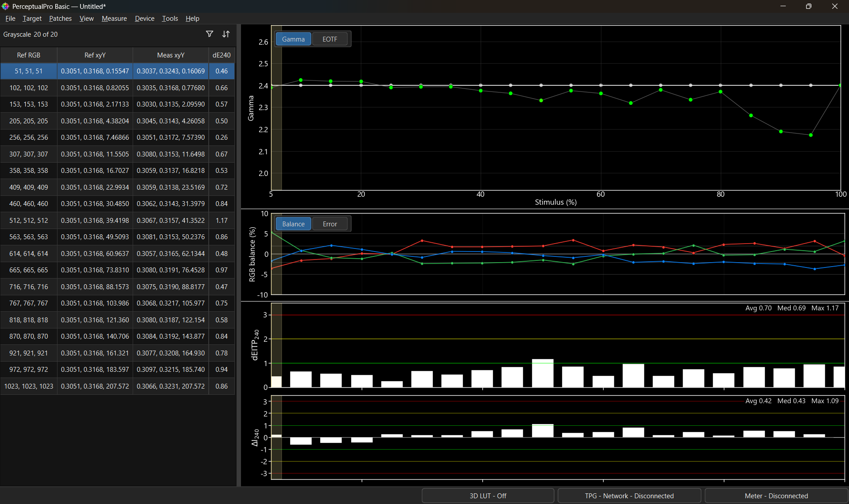Open the Tools menu
This screenshot has width=849, height=504.
(x=170, y=19)
